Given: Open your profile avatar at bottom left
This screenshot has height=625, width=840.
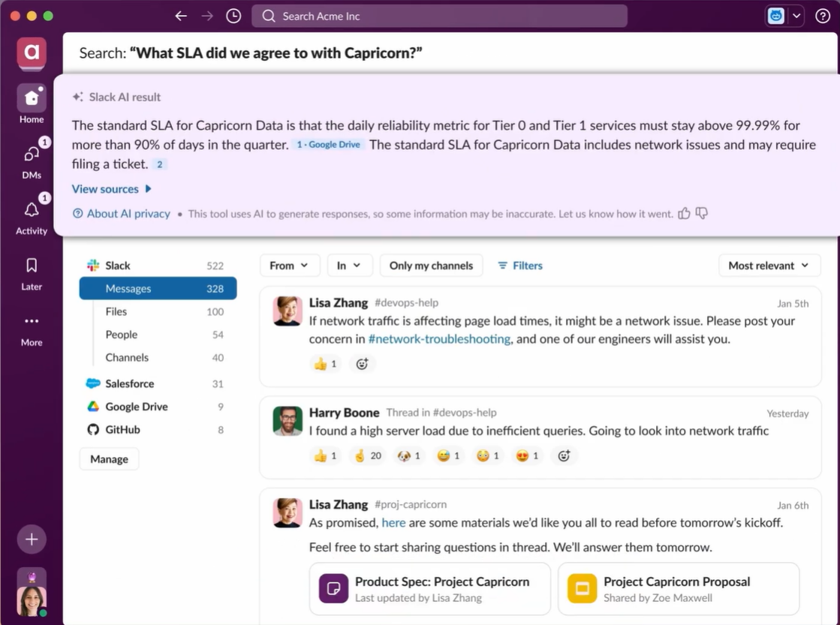Looking at the screenshot, I should point(32,601).
